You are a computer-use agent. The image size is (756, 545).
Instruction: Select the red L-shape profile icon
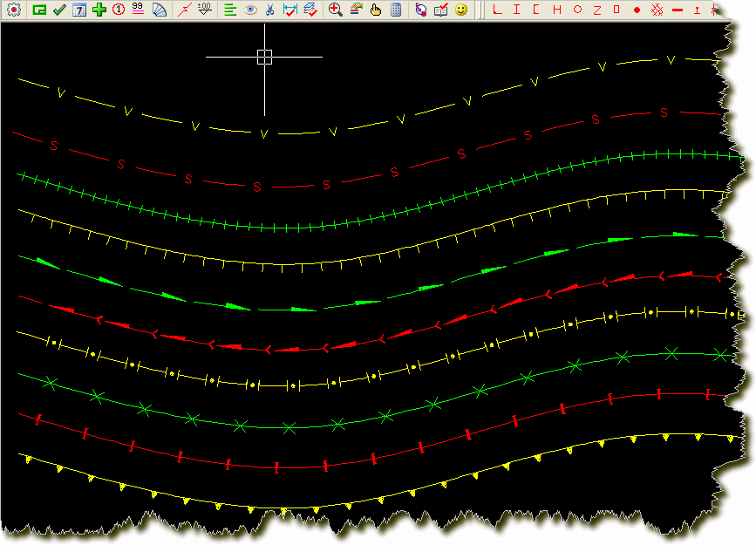(x=497, y=10)
